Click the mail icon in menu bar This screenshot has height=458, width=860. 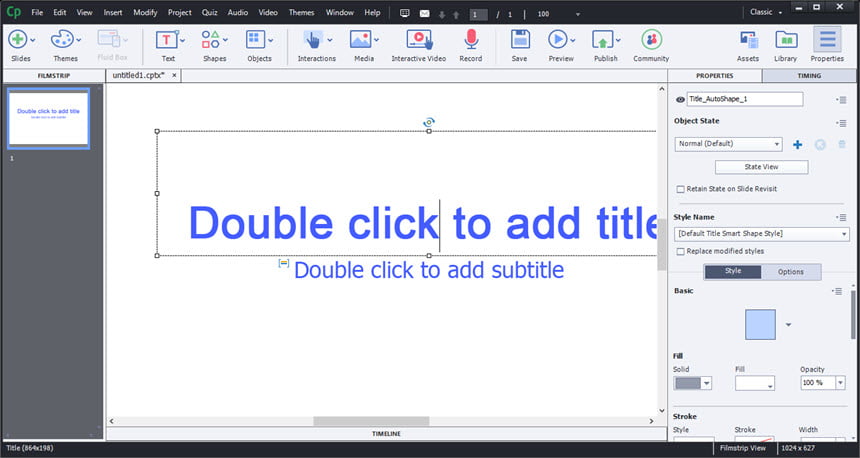tap(425, 14)
